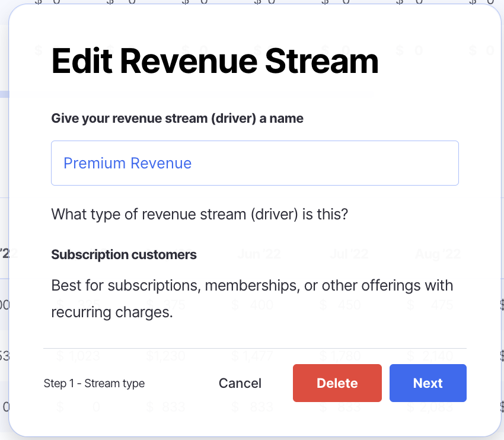
Task: Select the $475 table cell
Action: pos(431,305)
